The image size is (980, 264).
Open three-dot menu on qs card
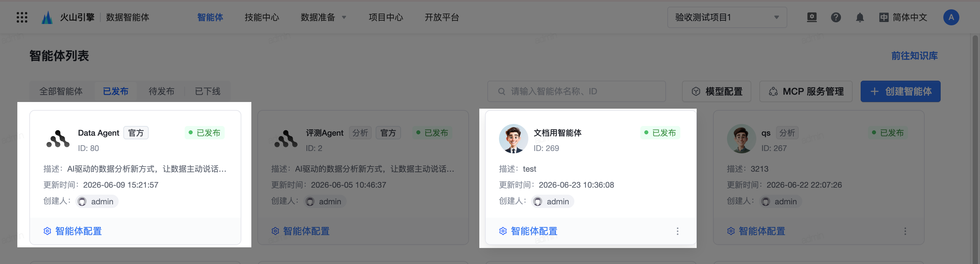tap(905, 231)
